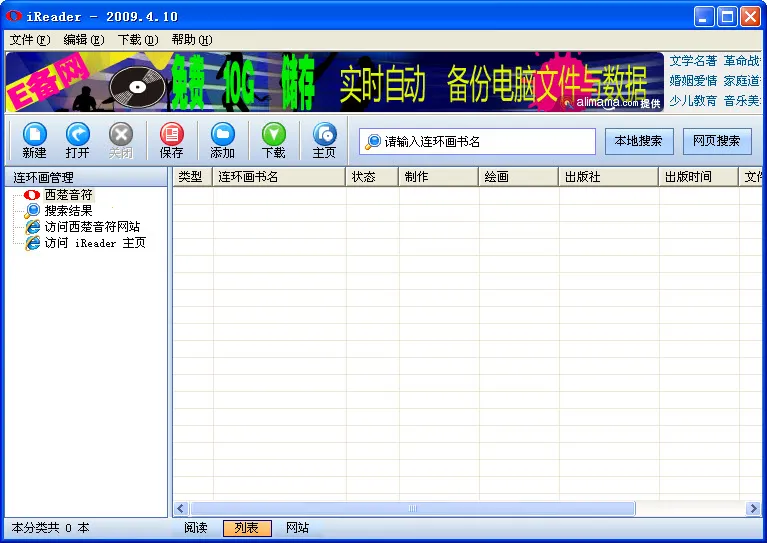Open the 下载 (Download) menu
Screen dimensions: 767x543
tap(137, 40)
